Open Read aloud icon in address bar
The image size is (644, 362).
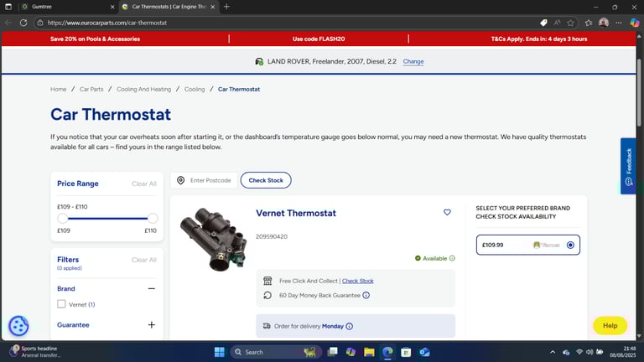(557, 23)
